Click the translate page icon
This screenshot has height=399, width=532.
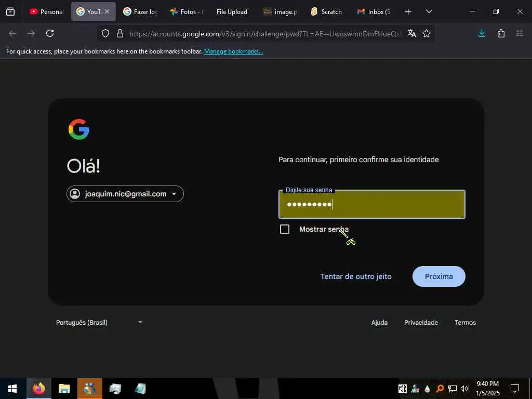tap(412, 33)
